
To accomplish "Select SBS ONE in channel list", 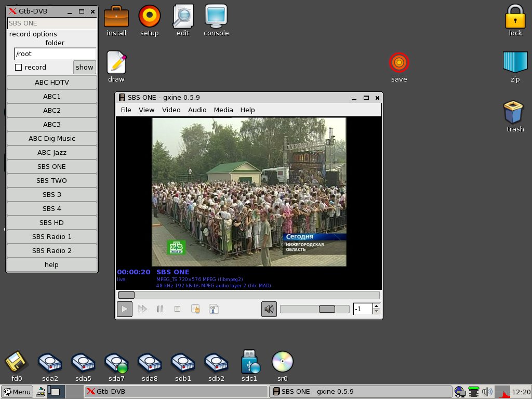I will click(x=52, y=167).
